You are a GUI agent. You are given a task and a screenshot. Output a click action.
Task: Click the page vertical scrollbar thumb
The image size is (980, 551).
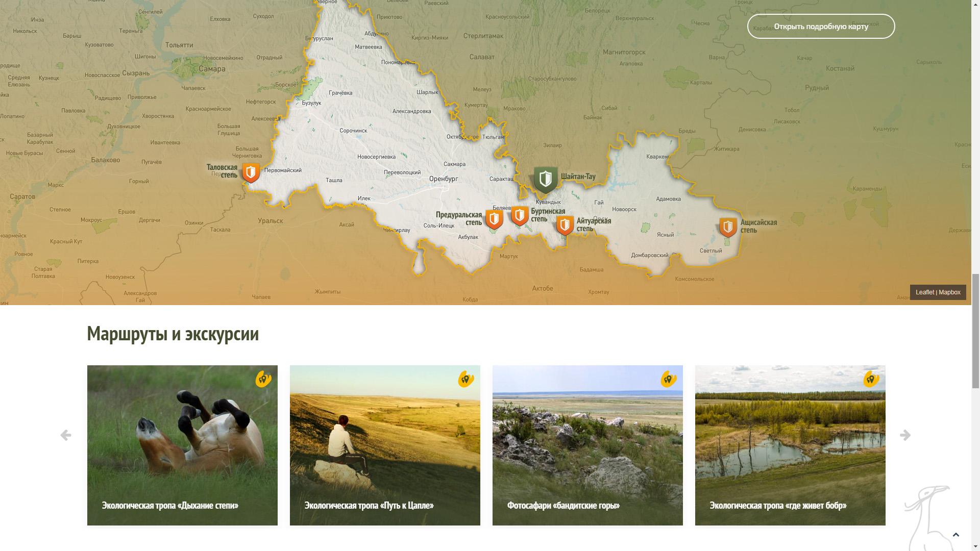[975, 332]
